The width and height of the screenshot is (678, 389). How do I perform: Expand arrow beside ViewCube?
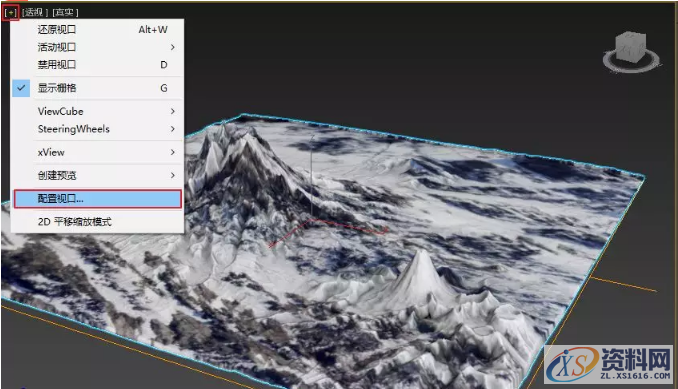[173, 112]
